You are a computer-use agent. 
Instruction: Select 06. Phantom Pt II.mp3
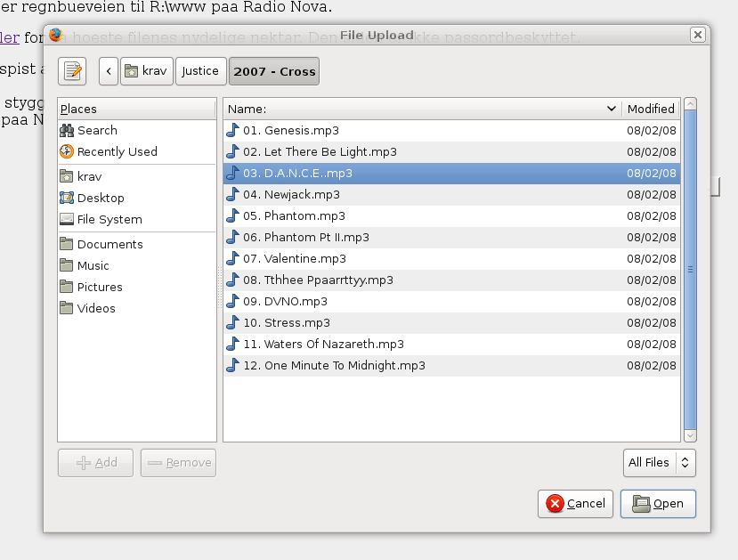point(452,237)
